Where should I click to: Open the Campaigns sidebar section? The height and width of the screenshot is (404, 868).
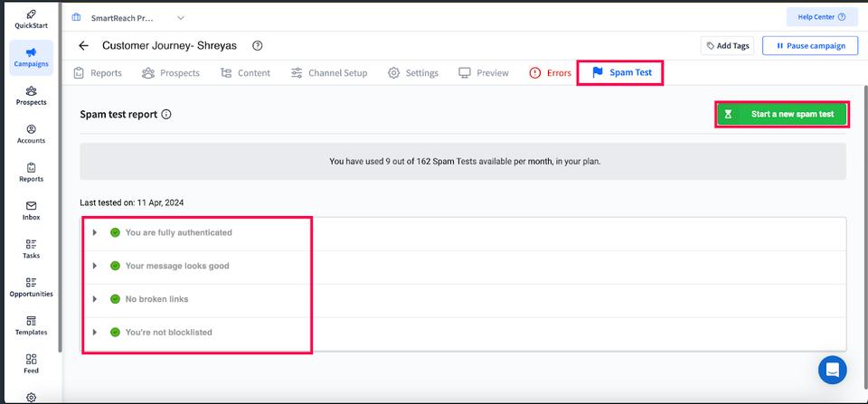tap(31, 58)
